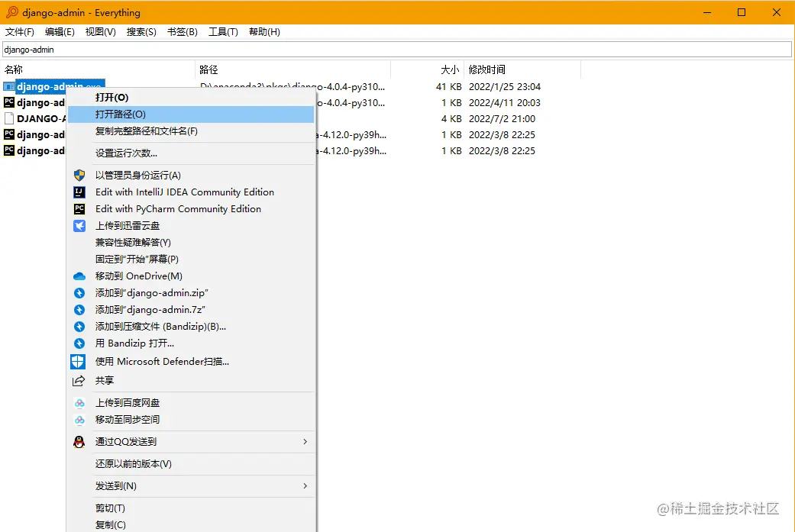Image resolution: width=795 pixels, height=532 pixels.
Task: Click Bandizip icon next to django-admin.zip entry
Action: (x=79, y=293)
